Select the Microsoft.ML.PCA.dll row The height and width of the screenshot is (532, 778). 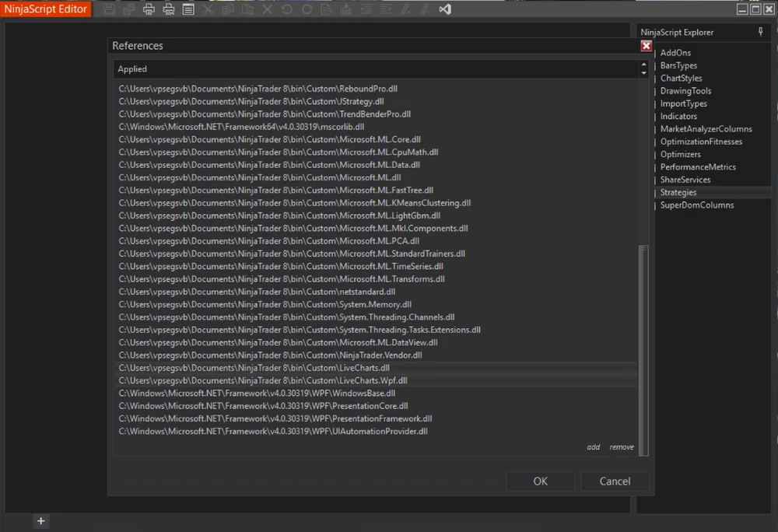click(x=375, y=241)
